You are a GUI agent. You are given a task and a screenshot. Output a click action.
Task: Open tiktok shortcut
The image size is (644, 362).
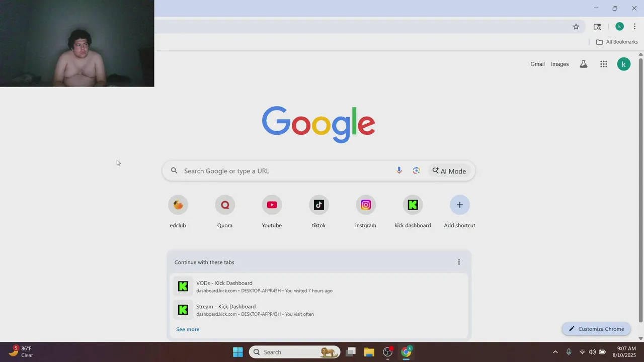[x=319, y=212]
